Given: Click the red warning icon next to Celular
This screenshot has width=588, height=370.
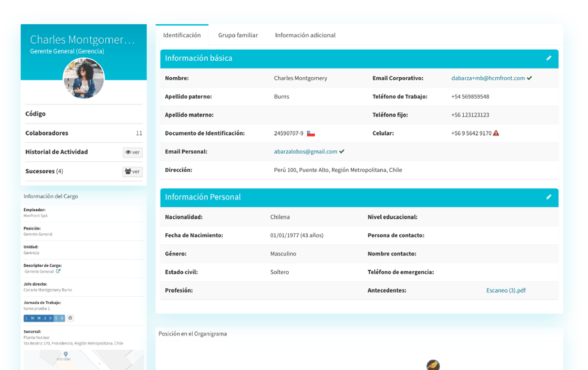Looking at the screenshot, I should [496, 133].
